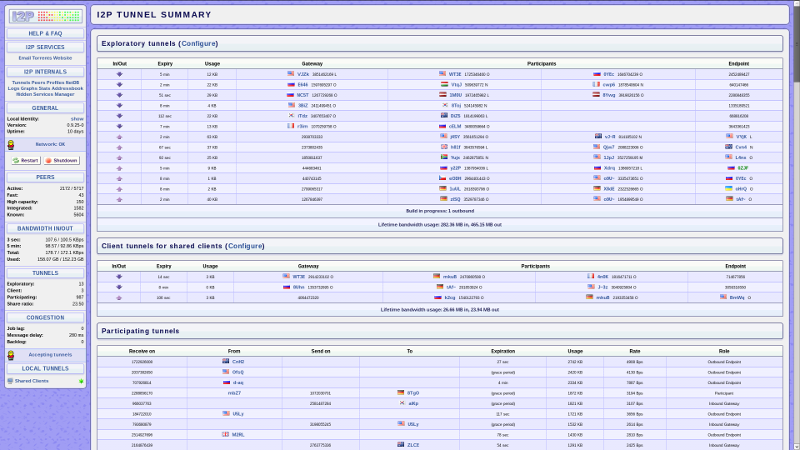Open the Logs page link
Viewport: 800px width, 450px height.
pos(13,89)
